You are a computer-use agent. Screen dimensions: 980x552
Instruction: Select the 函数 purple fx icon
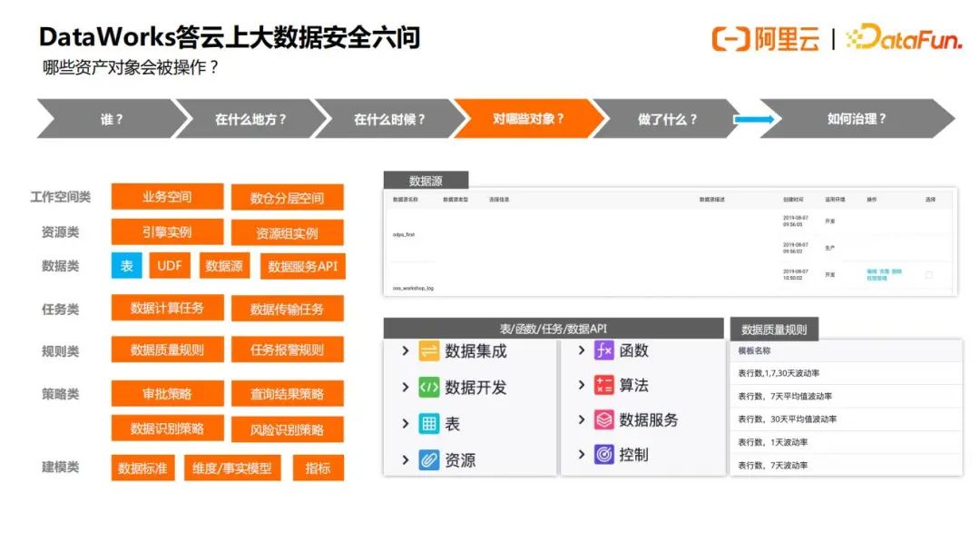(604, 350)
